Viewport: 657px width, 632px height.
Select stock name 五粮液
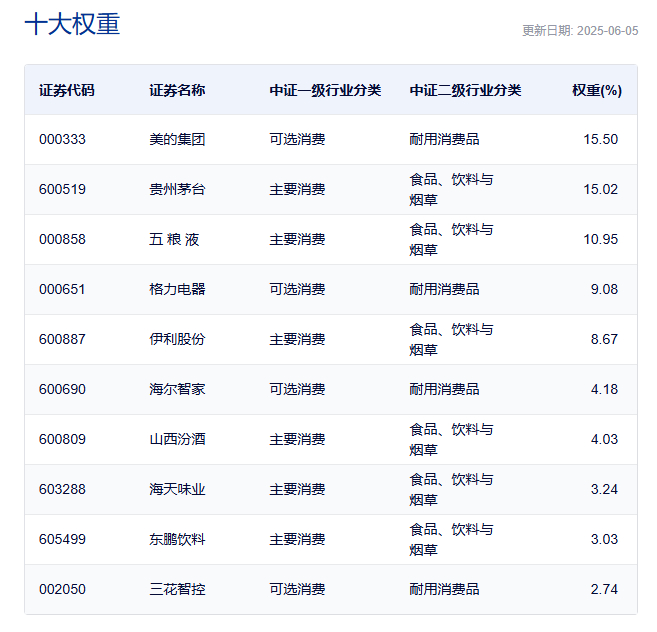tap(174, 239)
